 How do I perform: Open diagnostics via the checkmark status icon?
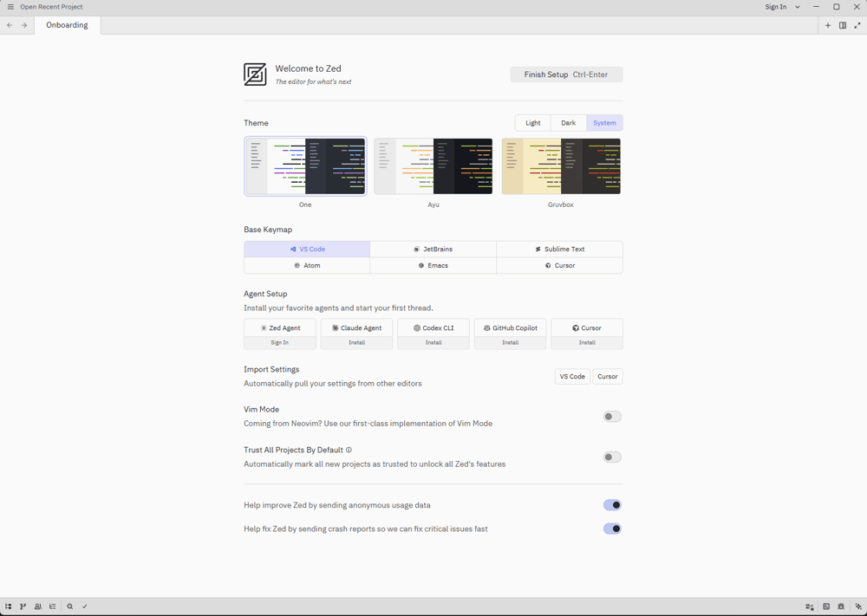[x=84, y=606]
